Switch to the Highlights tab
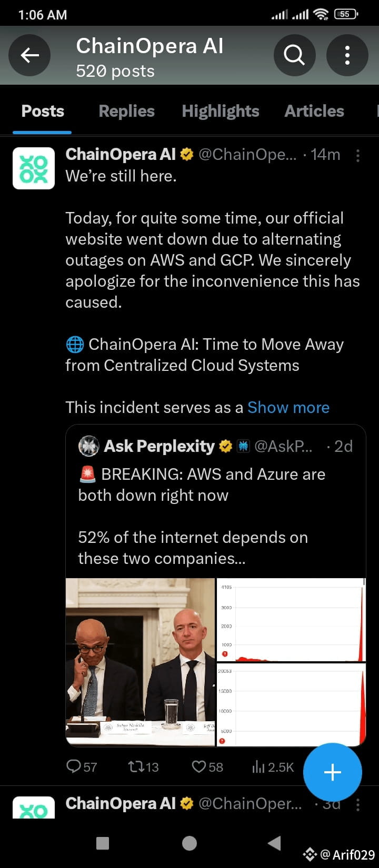379x868 pixels. click(221, 111)
